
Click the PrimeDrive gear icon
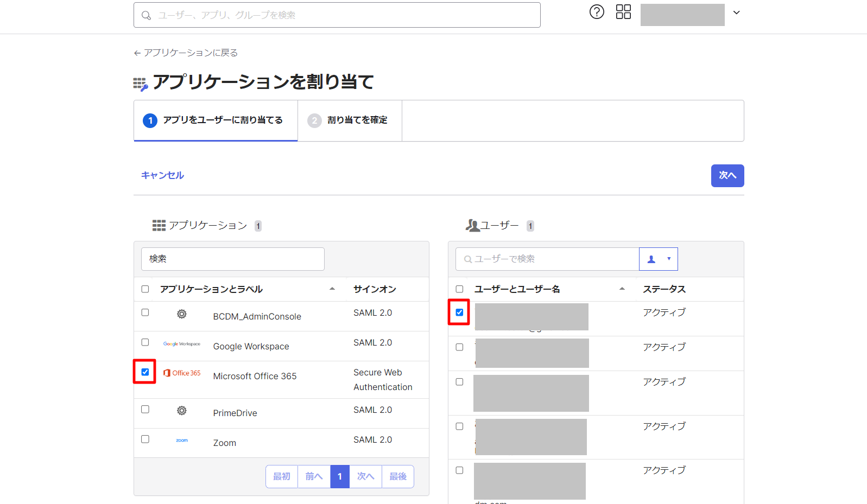182,411
